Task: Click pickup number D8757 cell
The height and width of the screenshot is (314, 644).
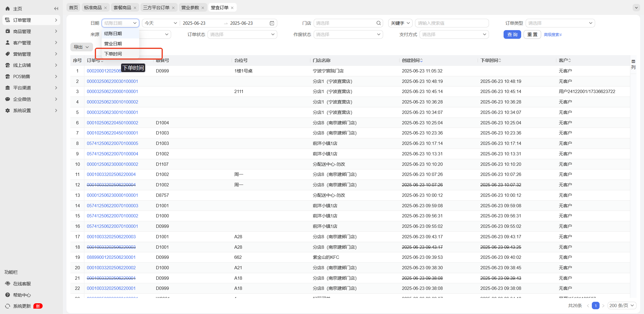Action: [x=162, y=195]
